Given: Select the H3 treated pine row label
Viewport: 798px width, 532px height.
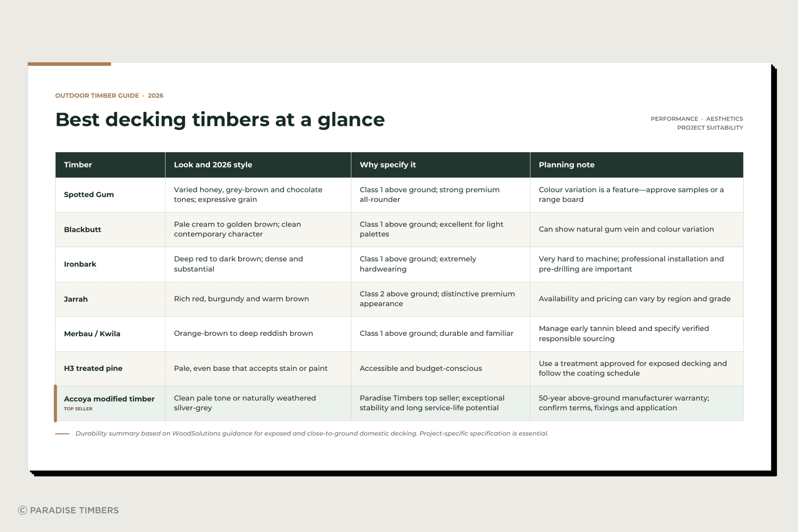Looking at the screenshot, I should 93,368.
